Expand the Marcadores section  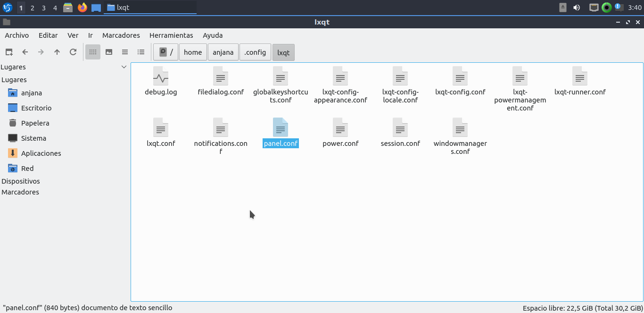click(20, 192)
